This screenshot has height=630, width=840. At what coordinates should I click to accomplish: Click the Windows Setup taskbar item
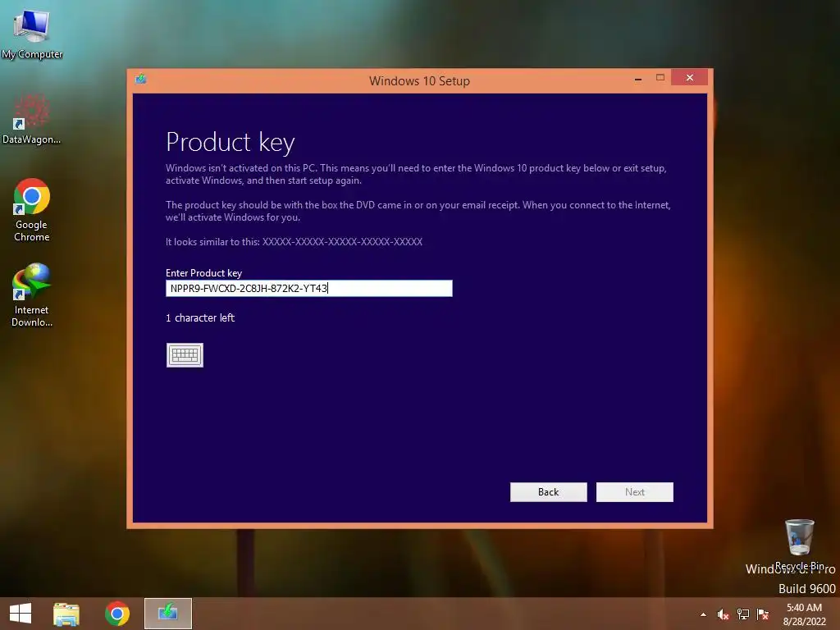(168, 614)
